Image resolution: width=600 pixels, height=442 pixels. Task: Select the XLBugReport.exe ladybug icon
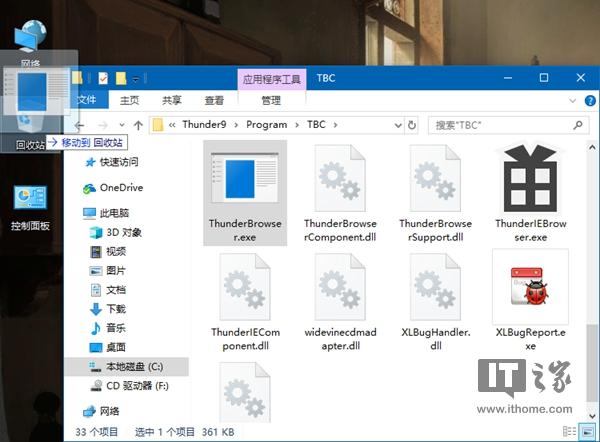[530, 286]
